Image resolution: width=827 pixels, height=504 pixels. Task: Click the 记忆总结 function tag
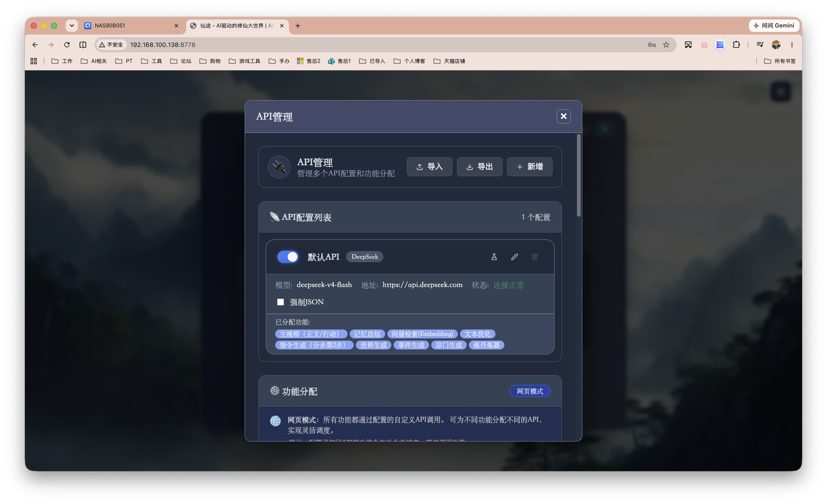(x=367, y=334)
